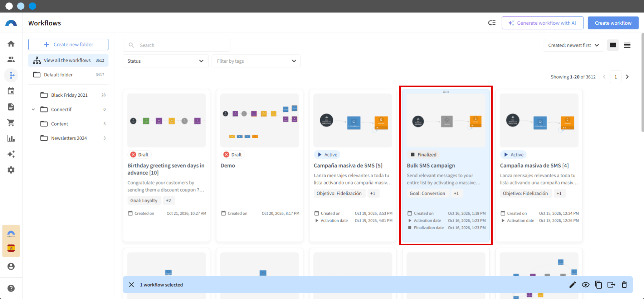Close the selection bar with X
This screenshot has height=299, width=644.
(131, 285)
